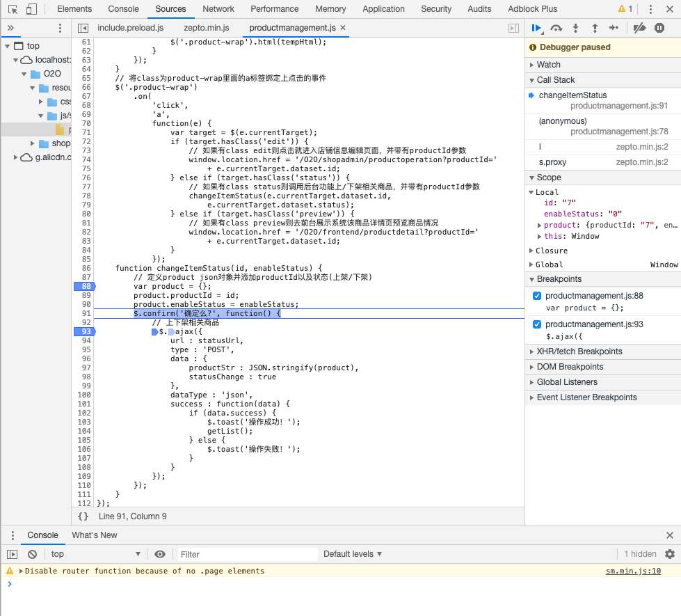681x616 pixels.
Task: Step into next function call
Action: tap(575, 28)
